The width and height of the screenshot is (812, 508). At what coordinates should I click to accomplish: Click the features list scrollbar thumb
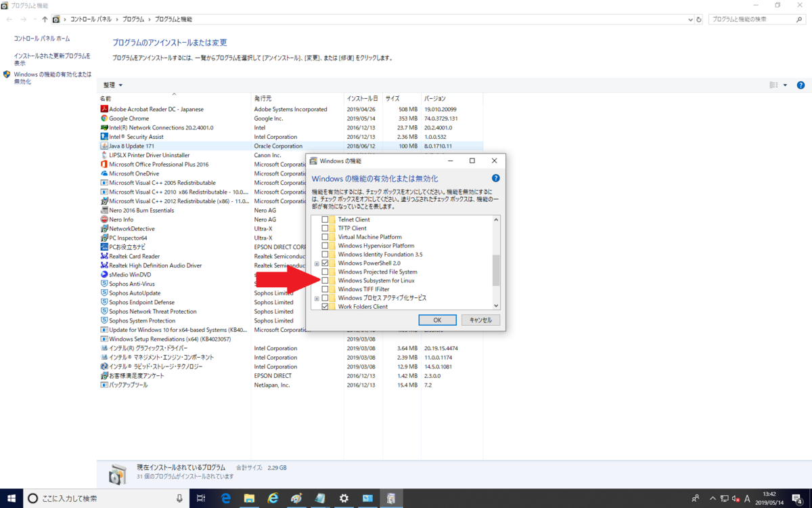tap(496, 270)
